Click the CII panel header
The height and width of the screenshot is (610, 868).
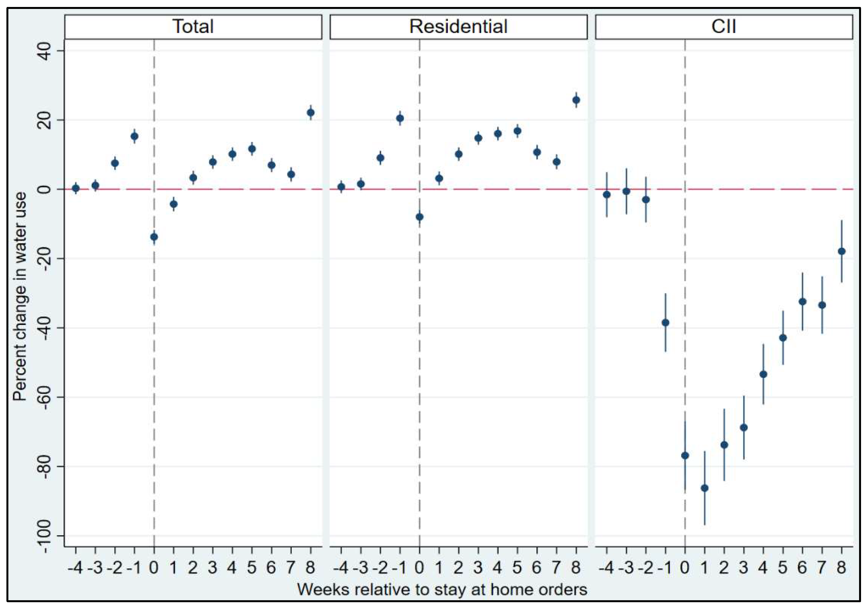pyautogui.click(x=724, y=27)
